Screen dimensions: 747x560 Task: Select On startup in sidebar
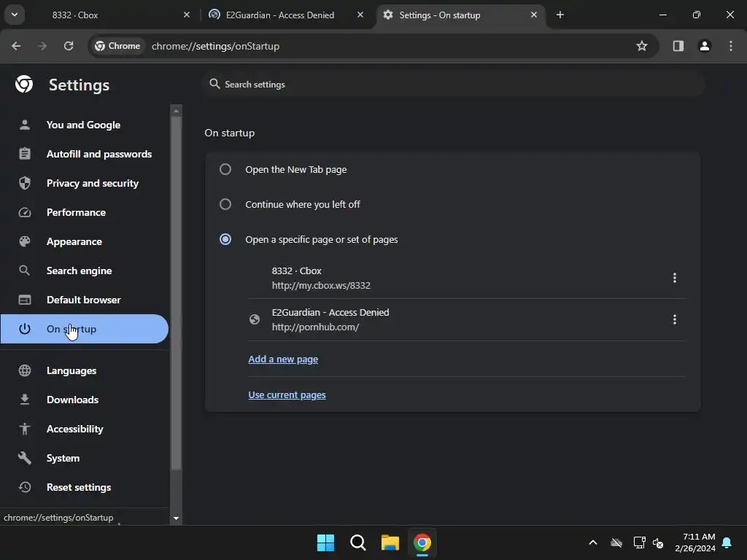tap(85, 329)
